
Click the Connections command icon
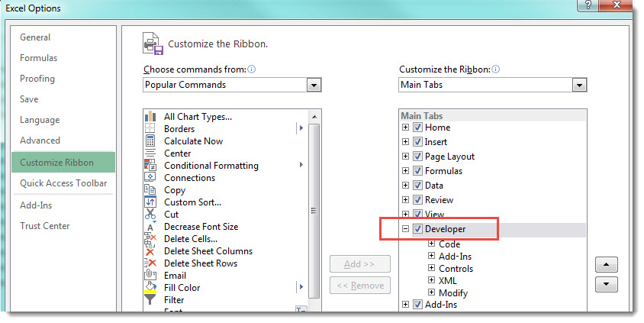coord(150,177)
